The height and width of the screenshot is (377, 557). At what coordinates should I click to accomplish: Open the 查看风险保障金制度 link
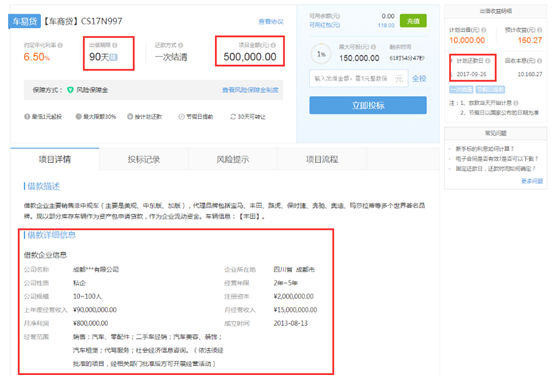[x=250, y=90]
